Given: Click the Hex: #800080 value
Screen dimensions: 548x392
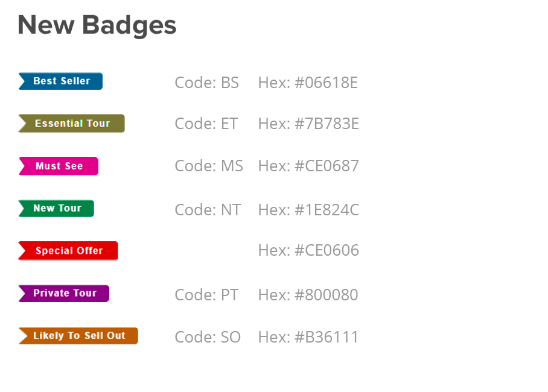Looking at the screenshot, I should (308, 295).
